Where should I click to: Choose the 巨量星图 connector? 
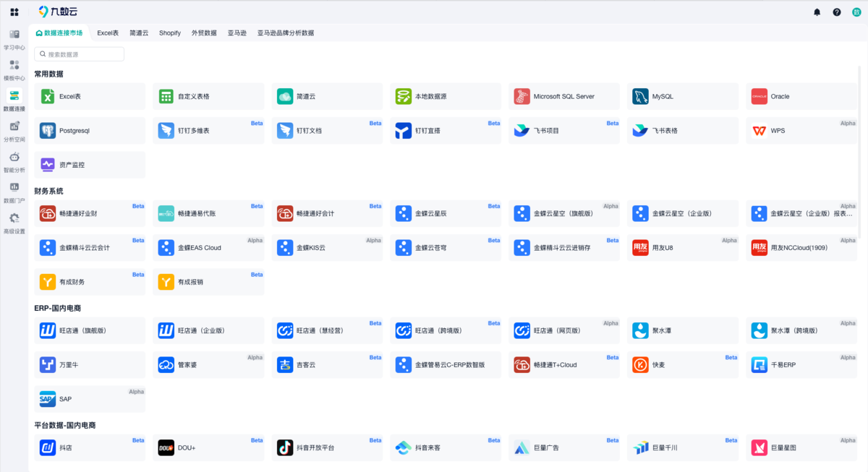[801, 447]
